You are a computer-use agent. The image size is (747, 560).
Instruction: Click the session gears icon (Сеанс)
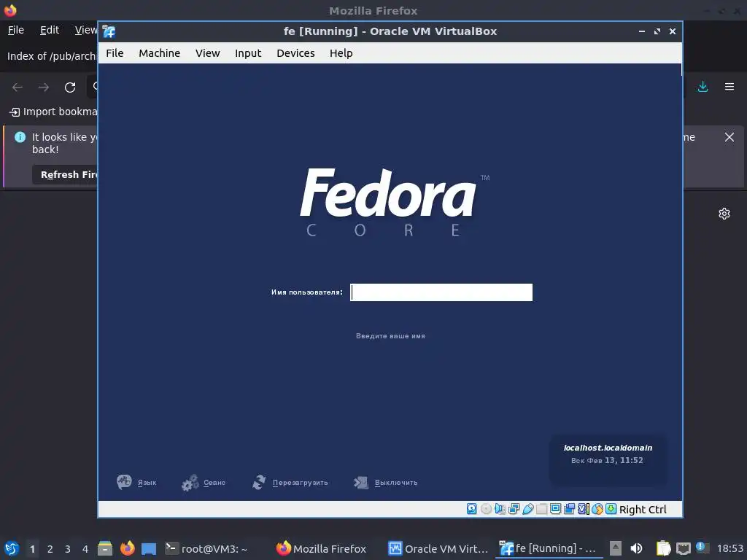(x=190, y=483)
